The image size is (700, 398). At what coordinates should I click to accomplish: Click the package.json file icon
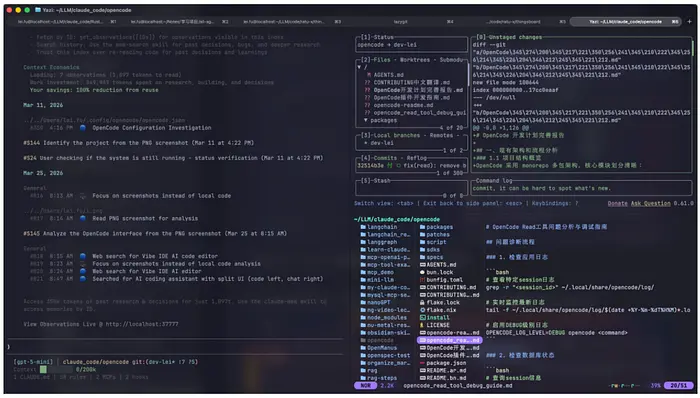pos(422,363)
